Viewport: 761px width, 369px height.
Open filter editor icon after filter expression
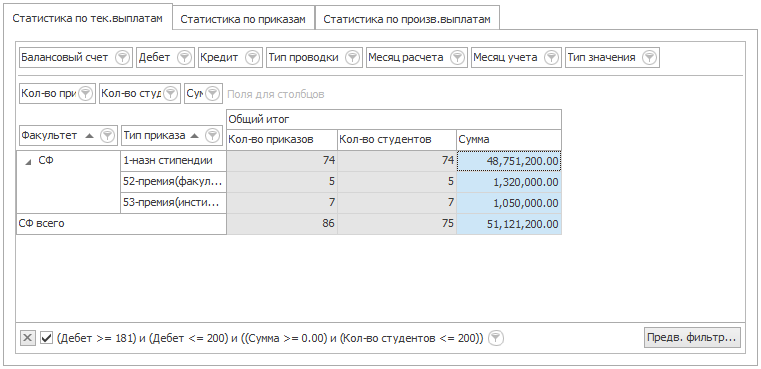[496, 338]
